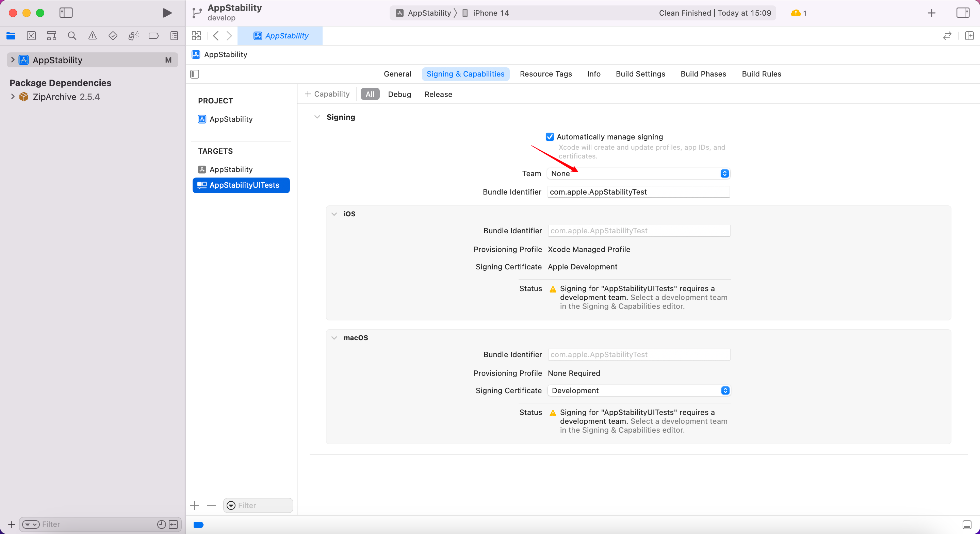Open the Source Control navigator
The height and width of the screenshot is (534, 980).
click(31, 36)
